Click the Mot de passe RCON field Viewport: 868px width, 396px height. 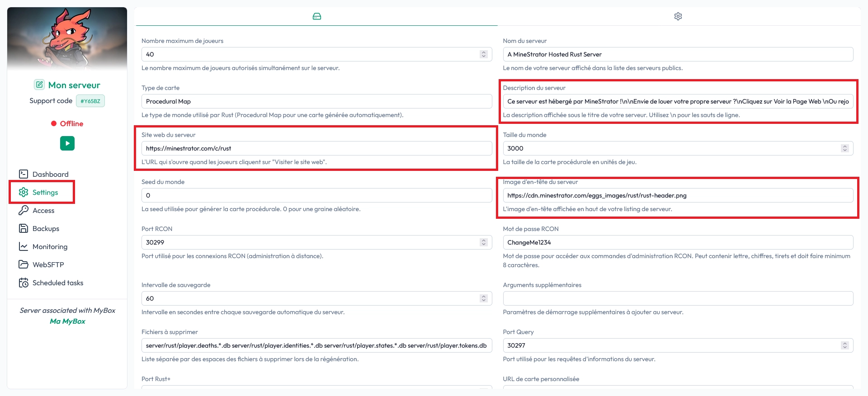click(678, 242)
